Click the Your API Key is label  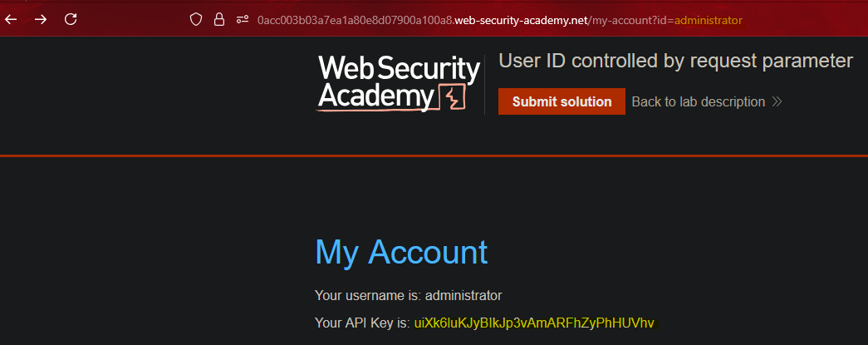coord(362,322)
